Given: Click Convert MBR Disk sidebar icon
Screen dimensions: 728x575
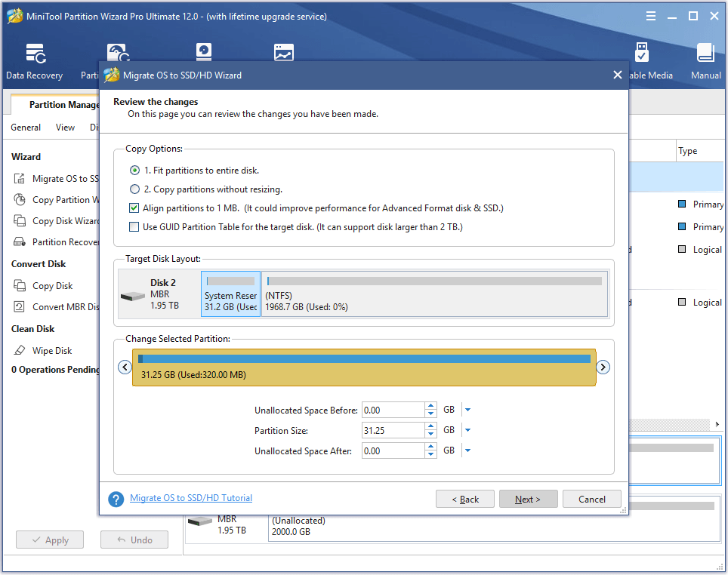Looking at the screenshot, I should [x=20, y=307].
